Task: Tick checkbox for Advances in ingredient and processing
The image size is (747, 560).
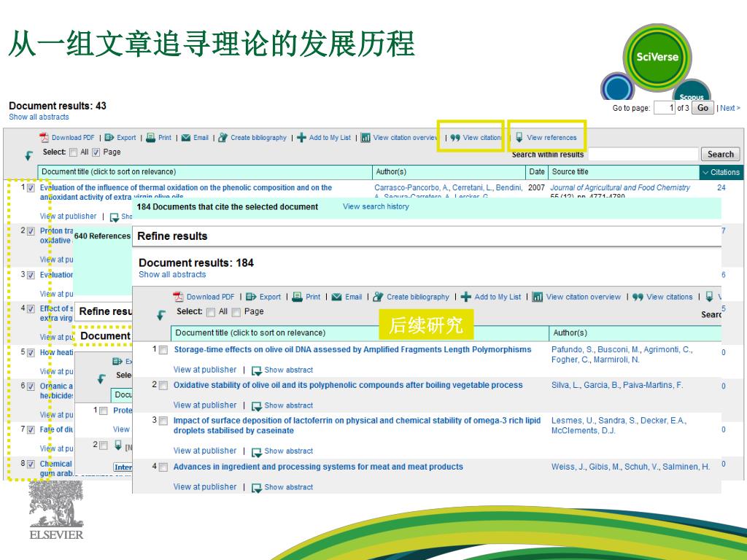Action: pos(163,467)
